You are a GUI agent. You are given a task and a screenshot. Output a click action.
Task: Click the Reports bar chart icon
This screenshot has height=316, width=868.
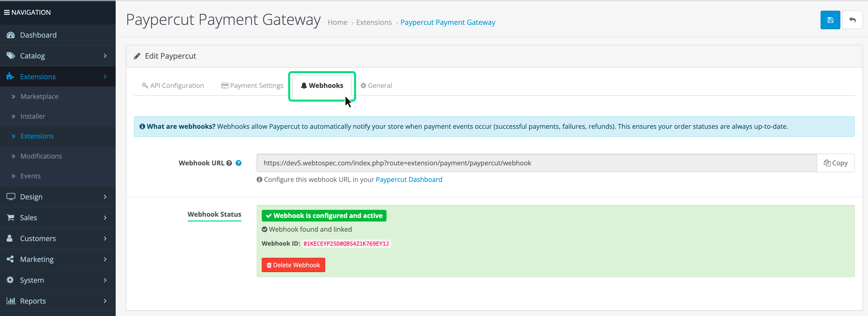pos(11,301)
